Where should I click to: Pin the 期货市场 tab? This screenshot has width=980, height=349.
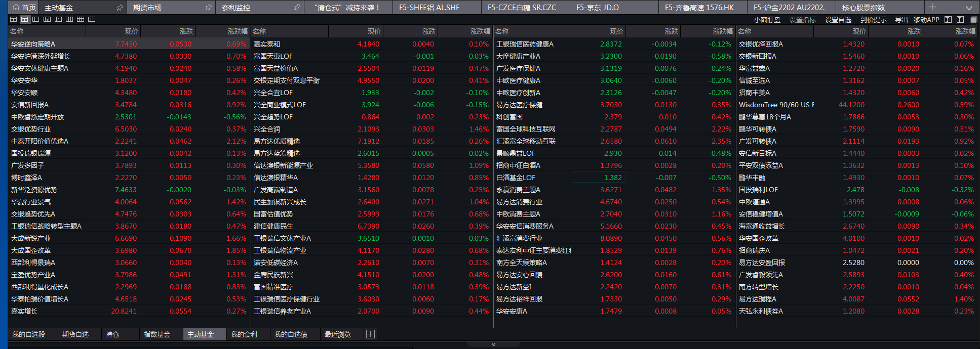(208, 8)
